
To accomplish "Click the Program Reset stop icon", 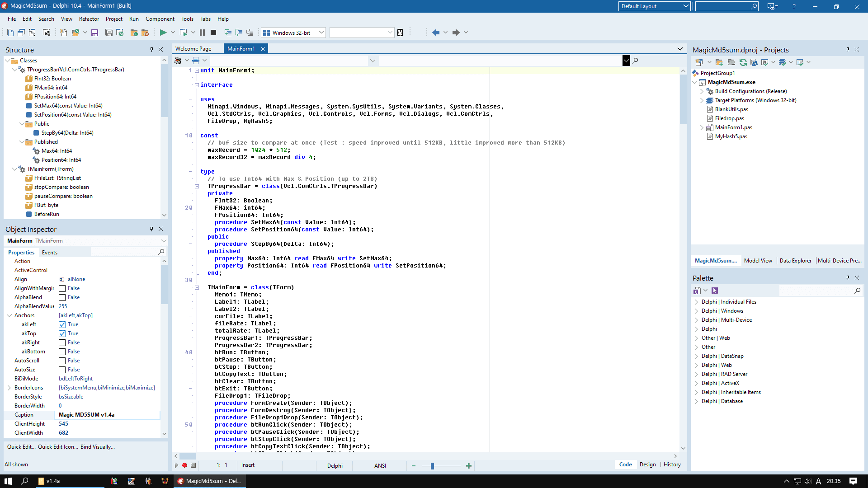I will point(213,33).
